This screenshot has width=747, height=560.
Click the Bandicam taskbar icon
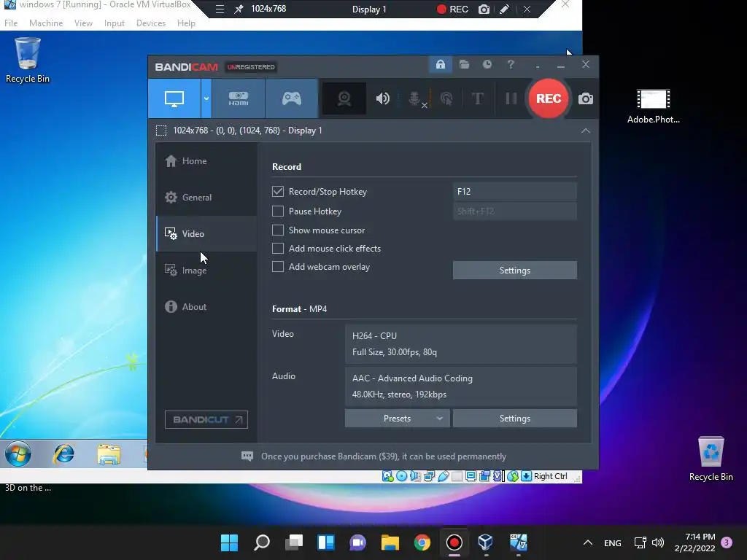pyautogui.click(x=454, y=542)
